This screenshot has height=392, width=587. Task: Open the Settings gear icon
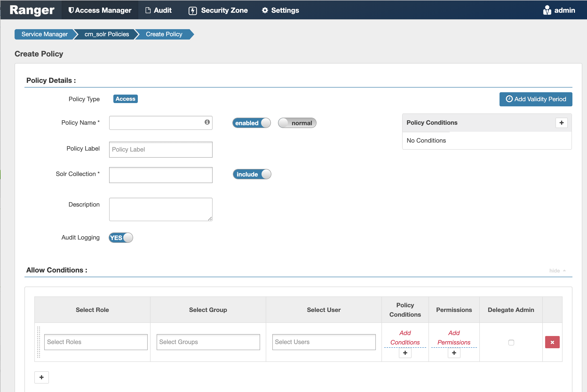tap(265, 10)
